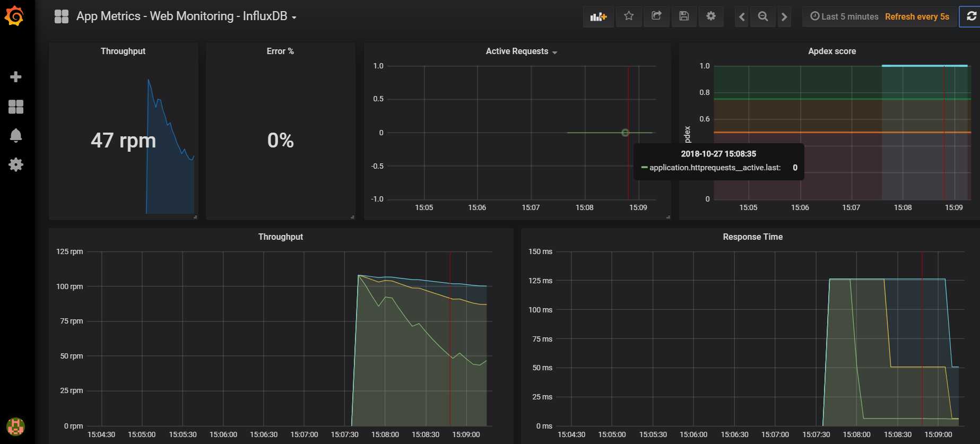The image size is (980, 444).
Task: Click the 47 rpm throughput value
Action: tap(123, 141)
